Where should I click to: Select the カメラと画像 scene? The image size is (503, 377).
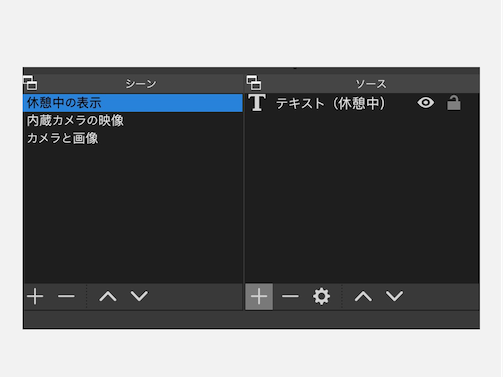click(x=133, y=138)
